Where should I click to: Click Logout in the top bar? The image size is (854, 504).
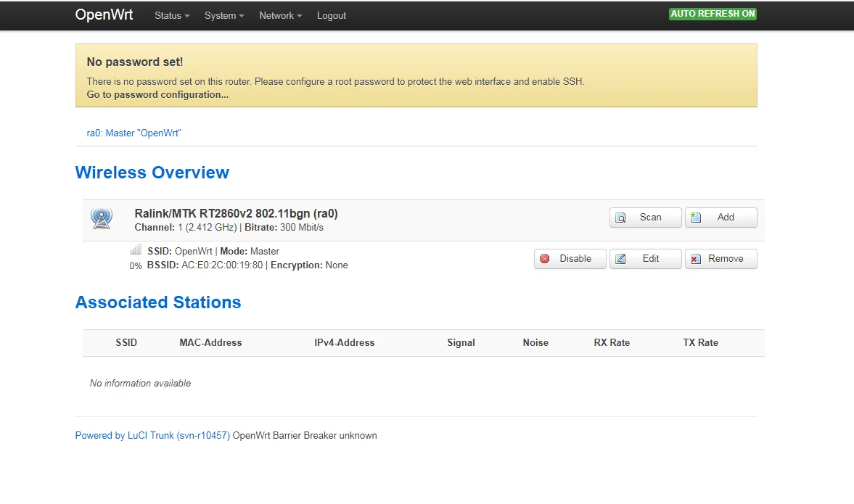331,16
